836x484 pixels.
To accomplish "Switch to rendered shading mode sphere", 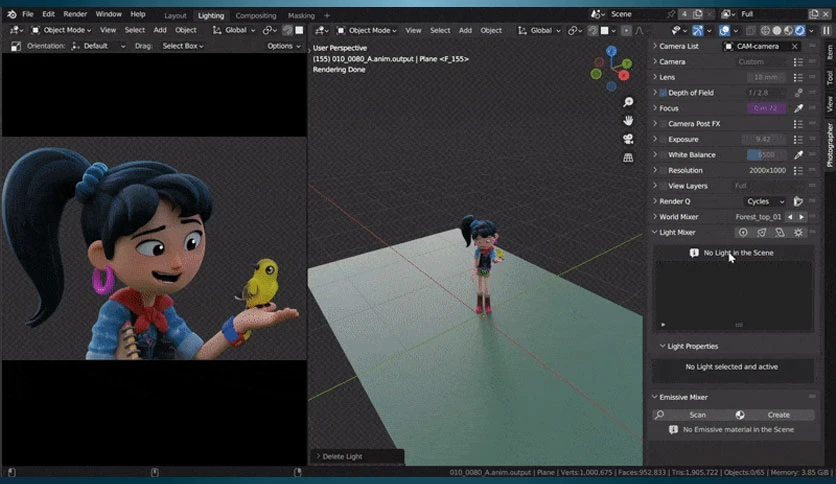I will coord(799,30).
